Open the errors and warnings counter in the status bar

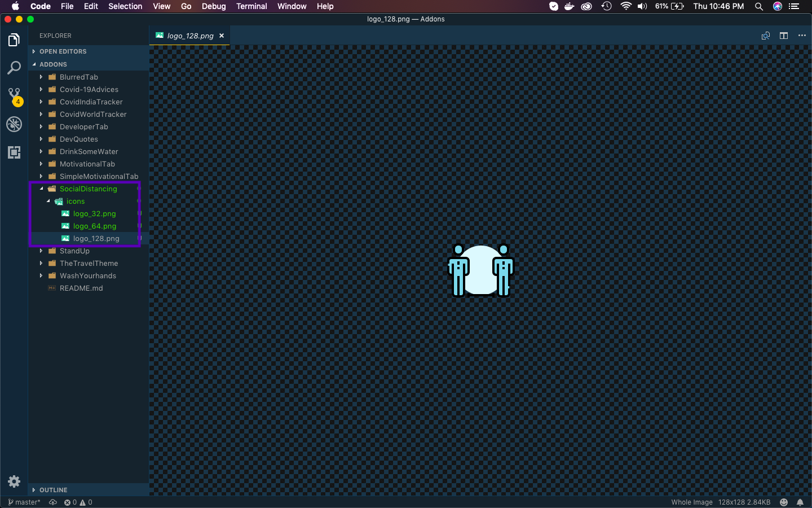78,502
